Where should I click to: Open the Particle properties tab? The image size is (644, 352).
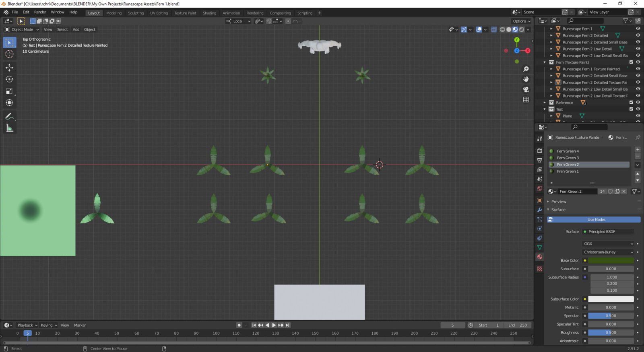point(540,219)
